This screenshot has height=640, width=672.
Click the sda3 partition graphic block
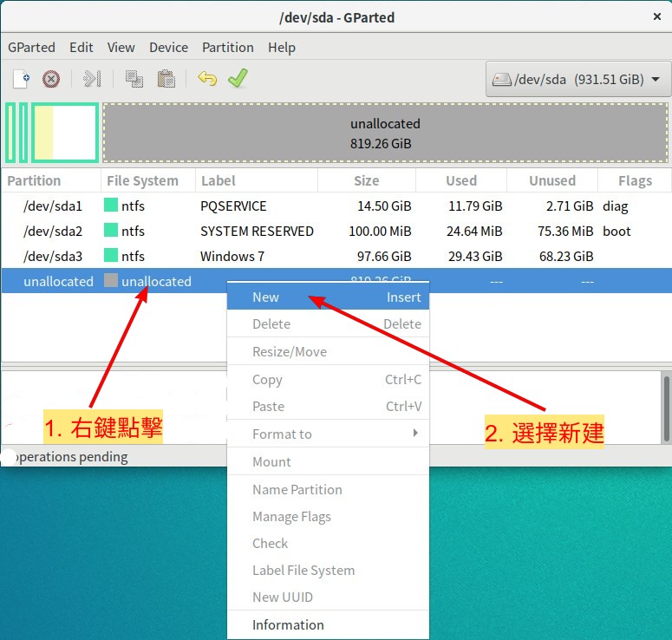click(x=65, y=133)
